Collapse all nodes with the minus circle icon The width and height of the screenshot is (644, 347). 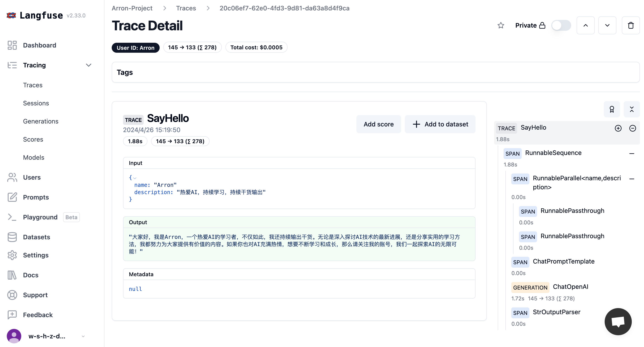tap(632, 128)
